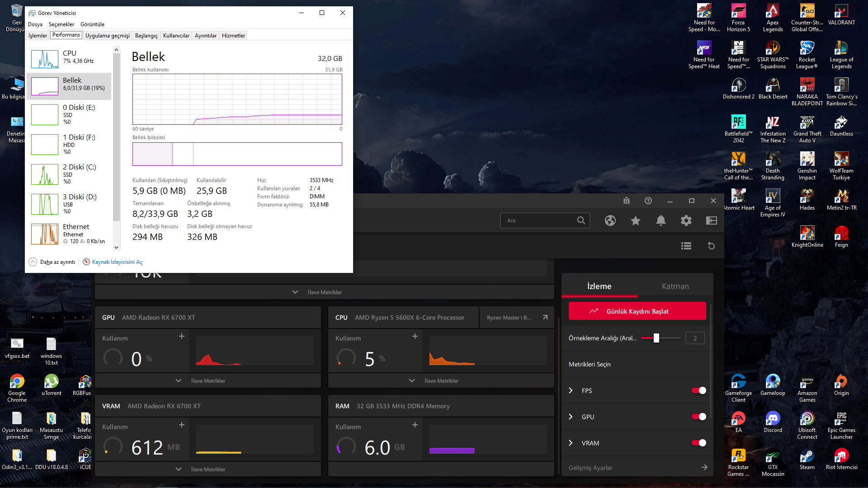Switch to the Kullanıcılar tab
This screenshot has height=488, width=868.
point(176,36)
